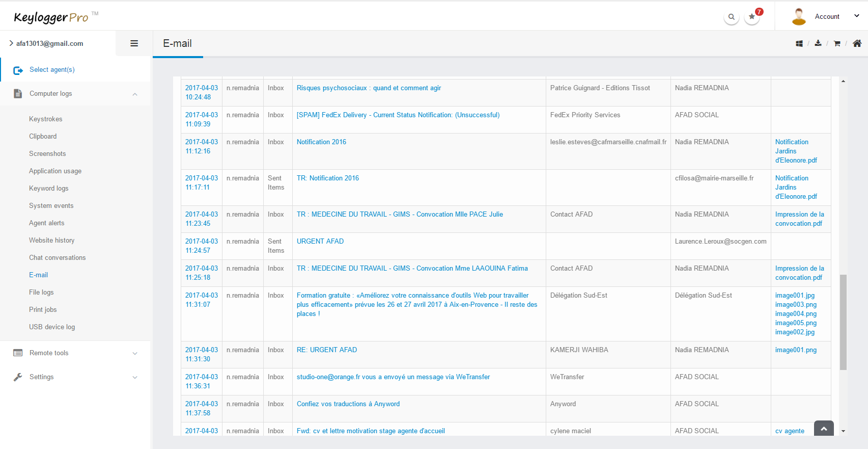Click the Windows icon in header

point(799,44)
